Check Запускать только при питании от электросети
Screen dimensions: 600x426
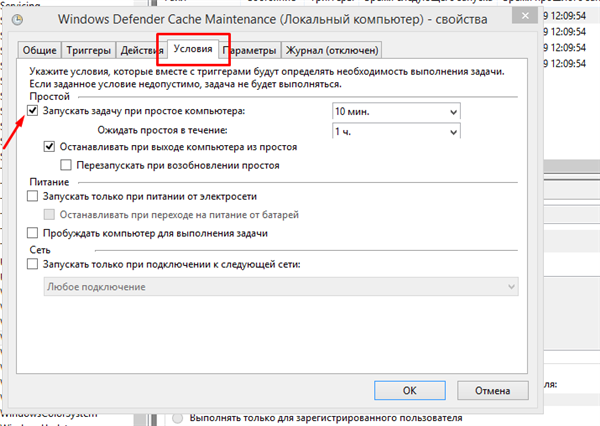click(x=33, y=196)
